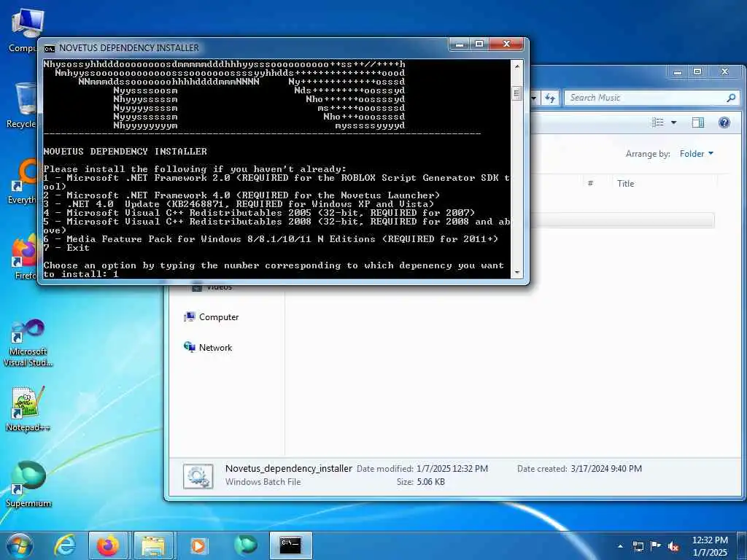
Task: Launch Windows Media Player from taskbar
Action: [198, 545]
